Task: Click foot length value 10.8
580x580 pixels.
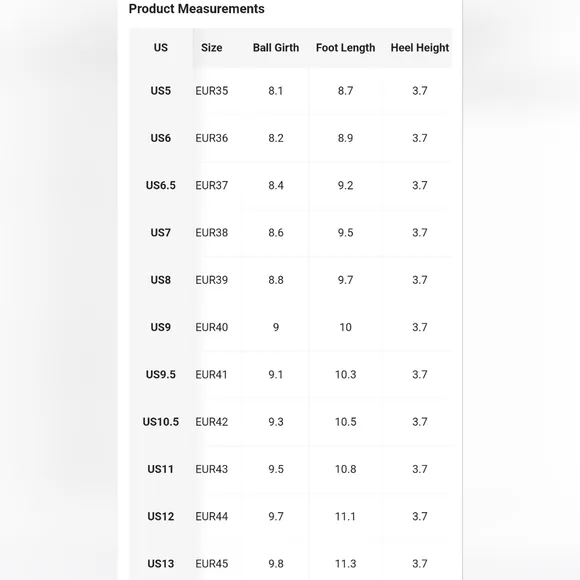Action: pos(345,469)
